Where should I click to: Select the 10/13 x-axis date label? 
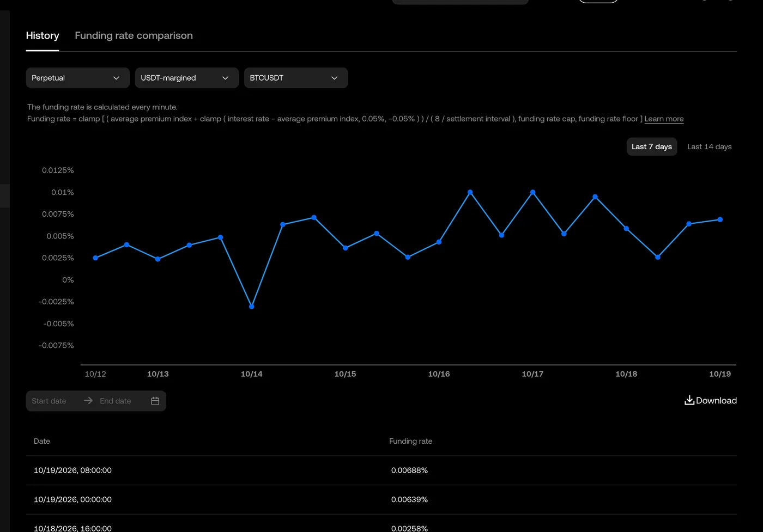point(158,374)
